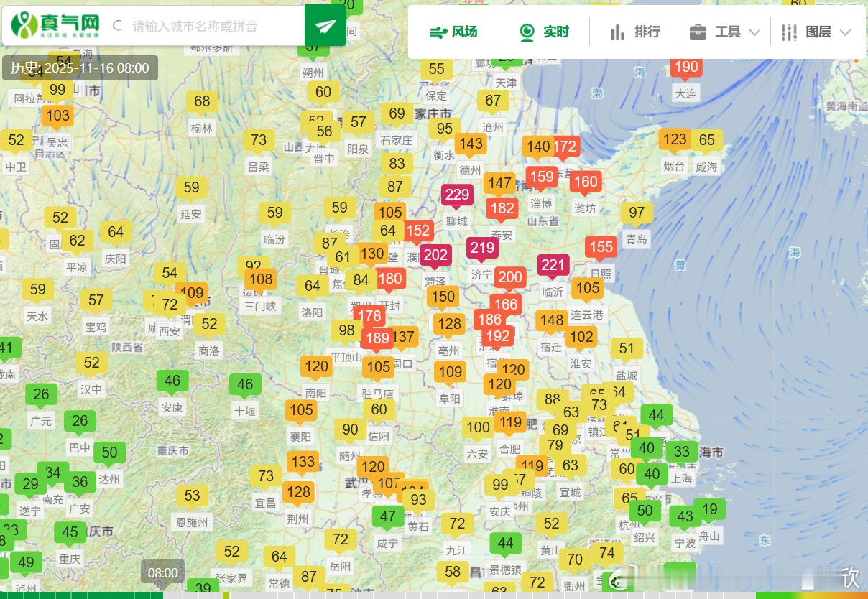The height and width of the screenshot is (599, 868).
Task: Select the 十堰 46 marker
Action: (x=245, y=386)
